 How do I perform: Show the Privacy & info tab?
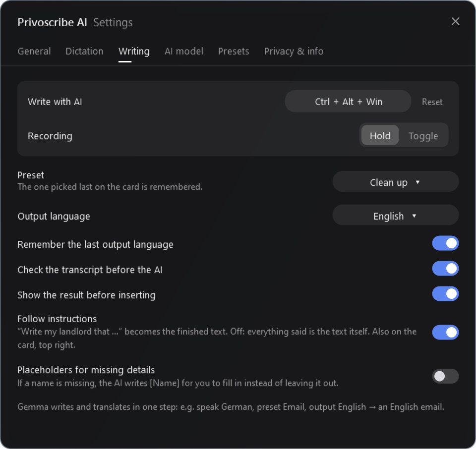pos(294,51)
